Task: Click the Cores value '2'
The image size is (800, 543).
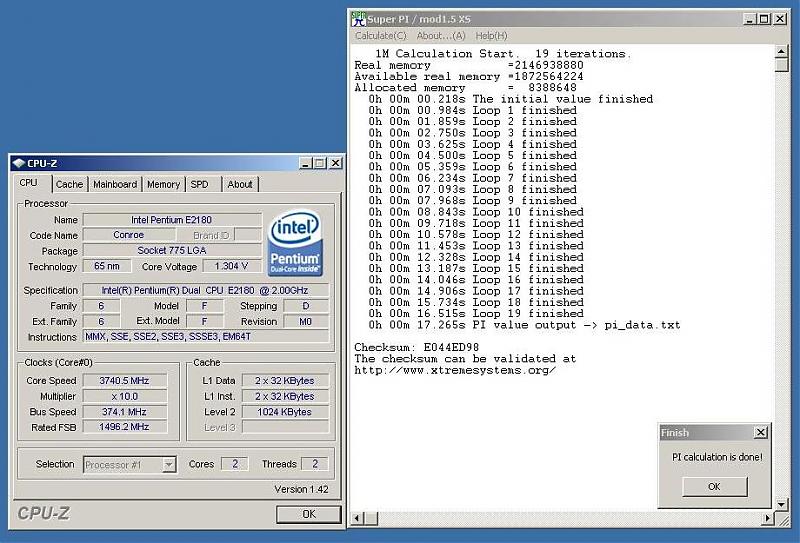Action: (235, 464)
